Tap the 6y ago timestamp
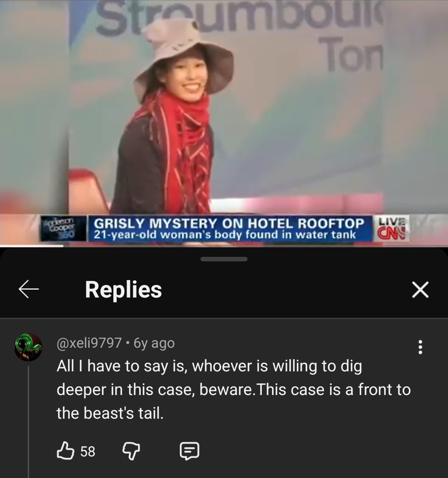448x478 pixels. pyautogui.click(x=154, y=343)
